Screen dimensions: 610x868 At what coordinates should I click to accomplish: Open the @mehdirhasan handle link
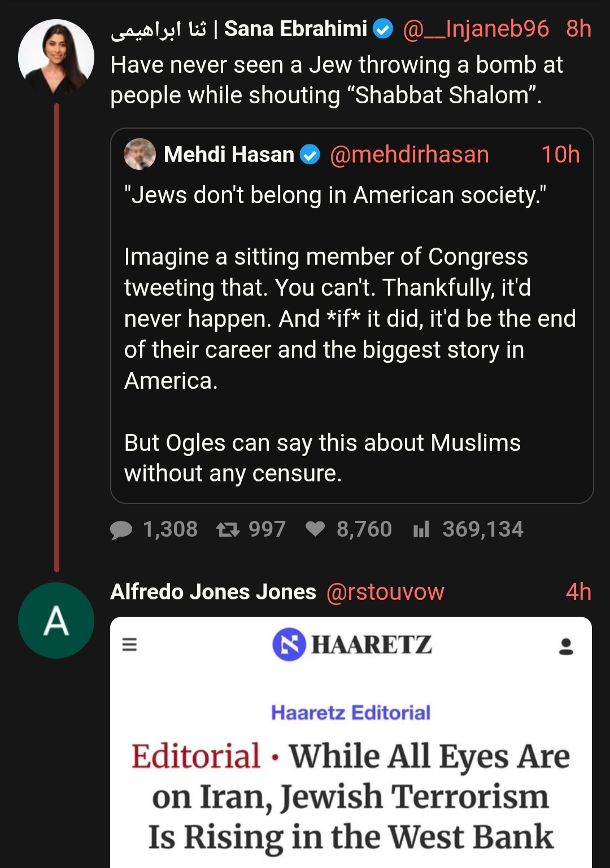pos(409,155)
